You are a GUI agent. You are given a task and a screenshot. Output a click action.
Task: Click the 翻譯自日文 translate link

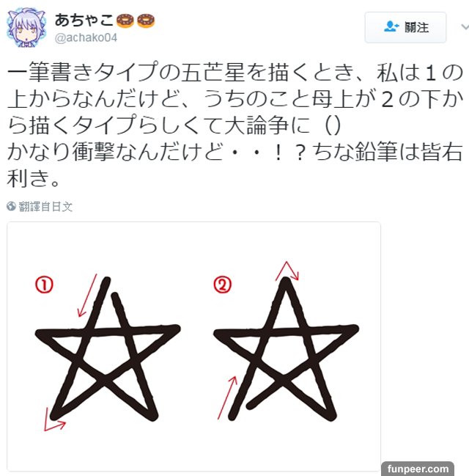pyautogui.click(x=45, y=206)
